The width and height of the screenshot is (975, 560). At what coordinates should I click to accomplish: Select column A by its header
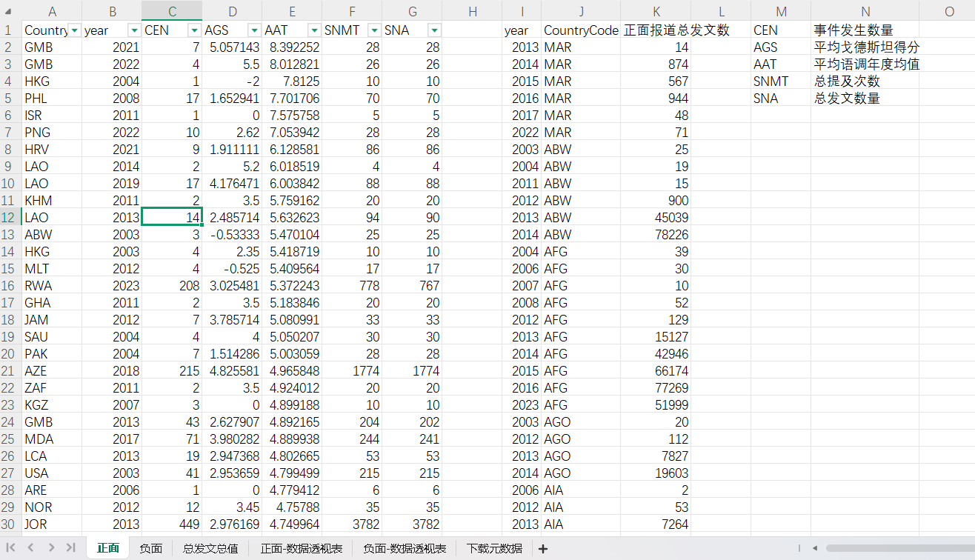pyautogui.click(x=52, y=11)
